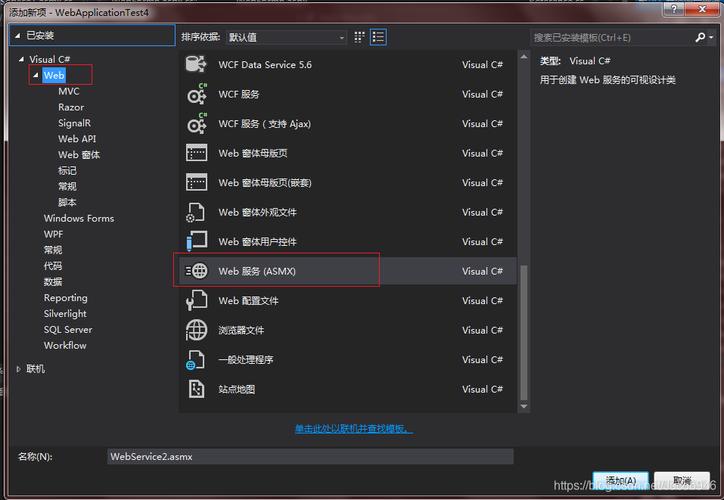
Task: Select the WCF Data Service 5.6 icon
Action: (x=196, y=64)
